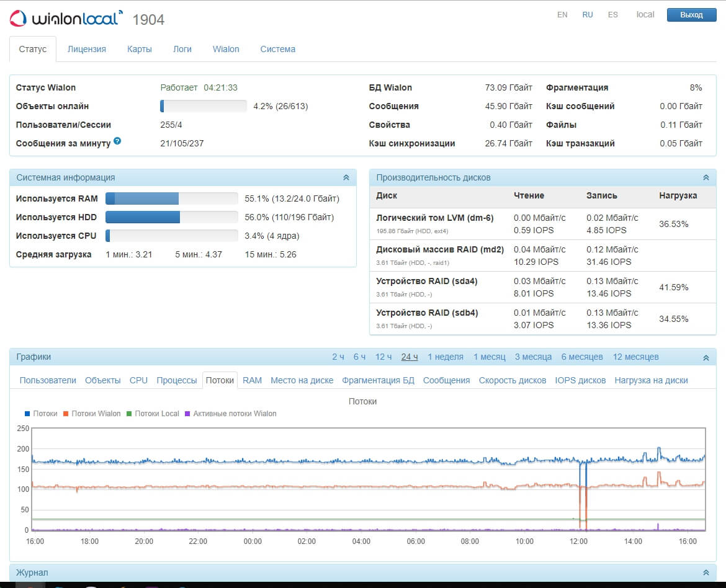The height and width of the screenshot is (588, 726).
Task: Open the IOPS дисков chart tab
Action: coord(580,380)
